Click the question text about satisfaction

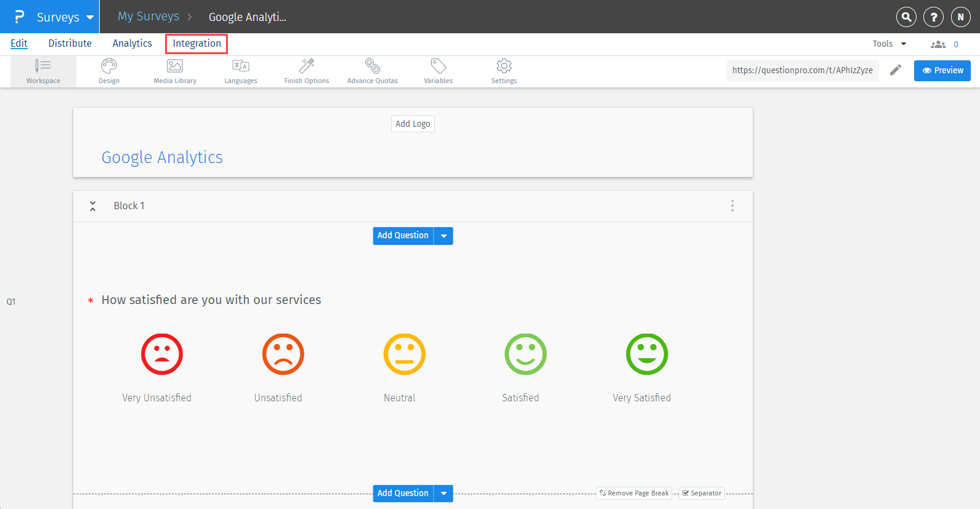(x=211, y=300)
